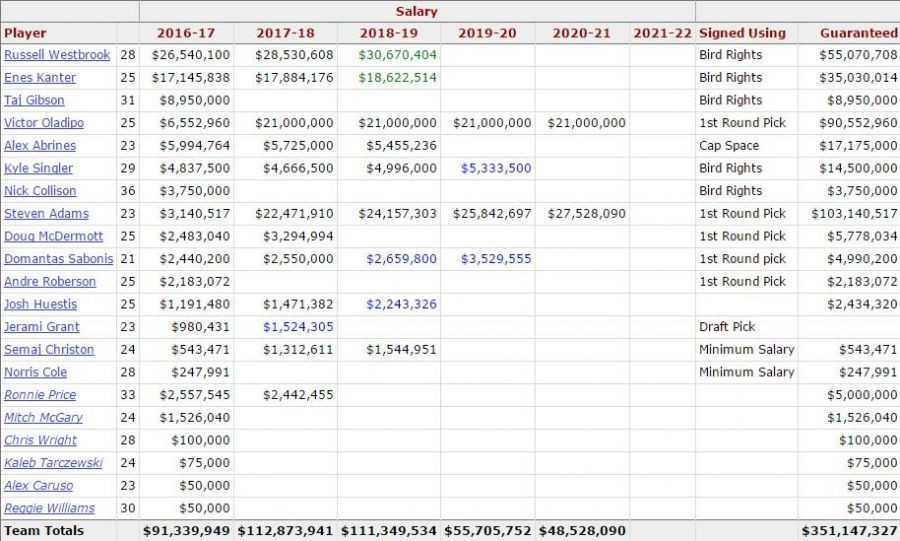Select Grant's blue $1,524,305 value
Viewport: 900px width, 541px height.
pos(298,327)
